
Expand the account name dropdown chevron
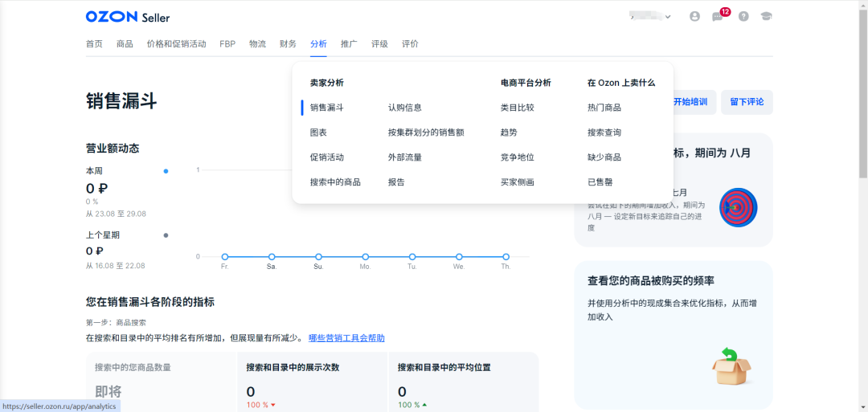point(668,17)
